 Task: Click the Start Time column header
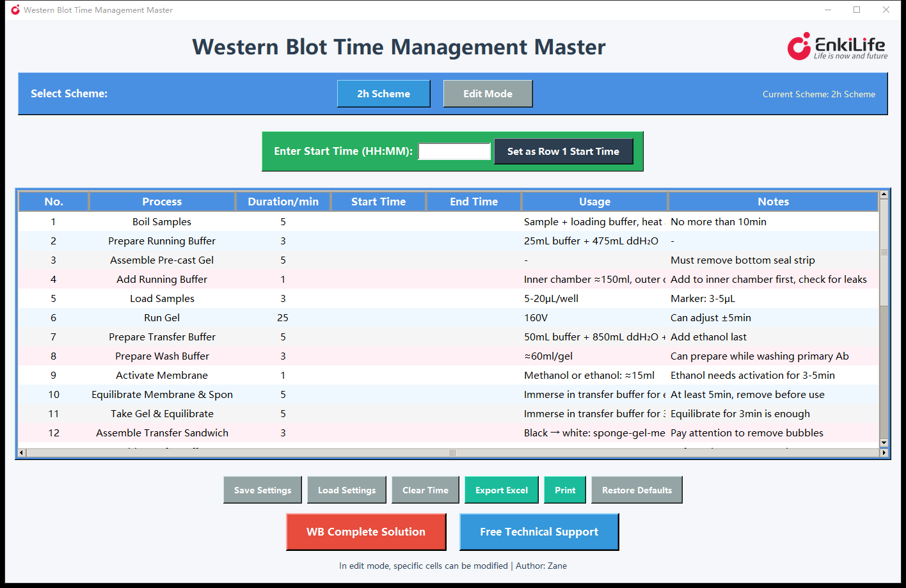(x=378, y=202)
